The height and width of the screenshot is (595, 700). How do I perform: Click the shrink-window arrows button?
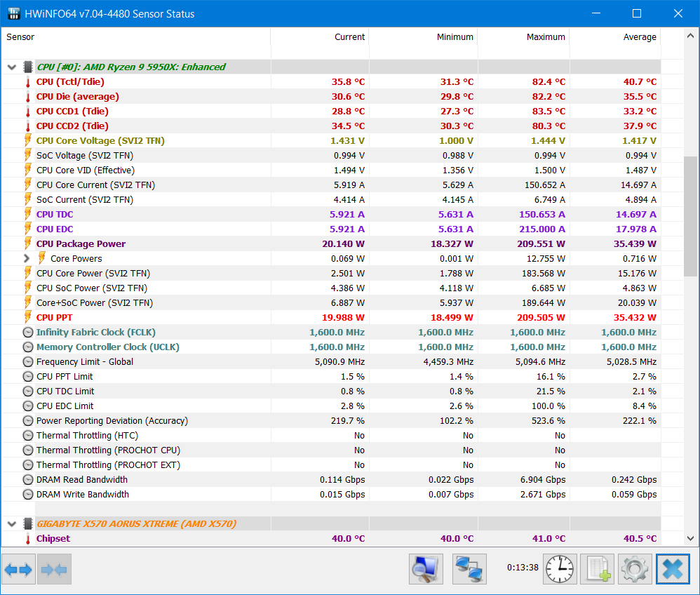click(x=54, y=569)
